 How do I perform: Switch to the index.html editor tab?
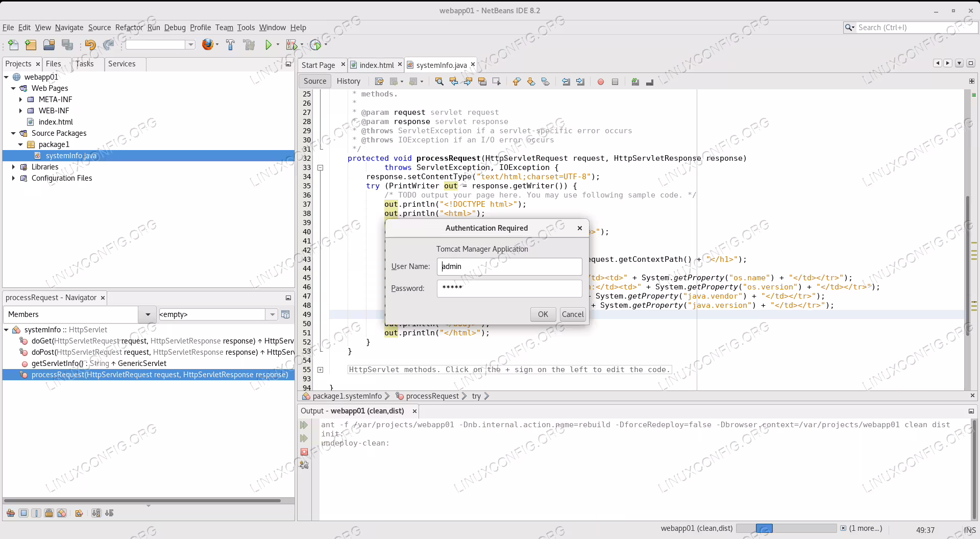pyautogui.click(x=376, y=65)
